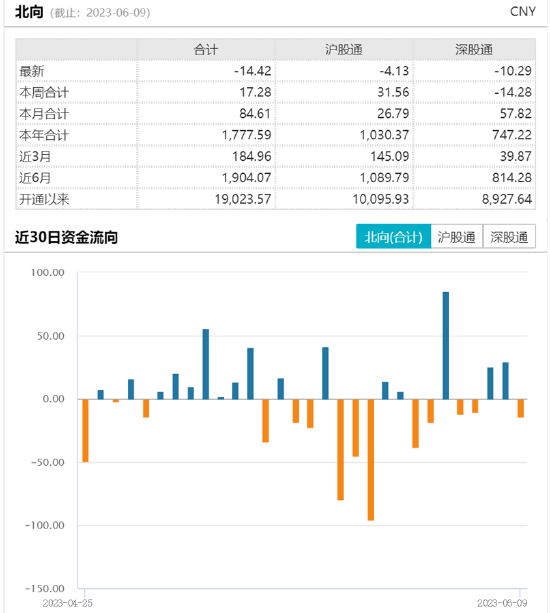This screenshot has height=613, width=550.
Task: Select the 最新 row label
Action: (32, 71)
